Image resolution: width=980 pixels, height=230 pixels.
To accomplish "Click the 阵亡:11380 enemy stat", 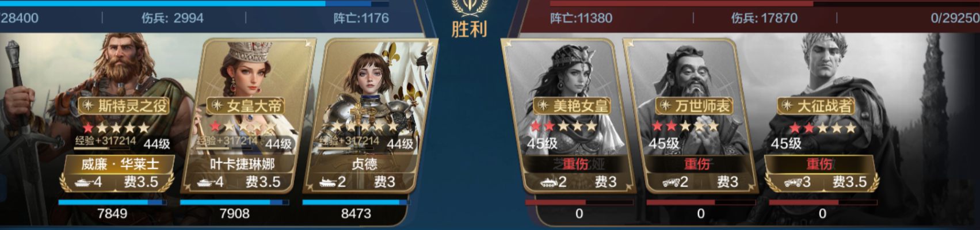I will [x=581, y=18].
